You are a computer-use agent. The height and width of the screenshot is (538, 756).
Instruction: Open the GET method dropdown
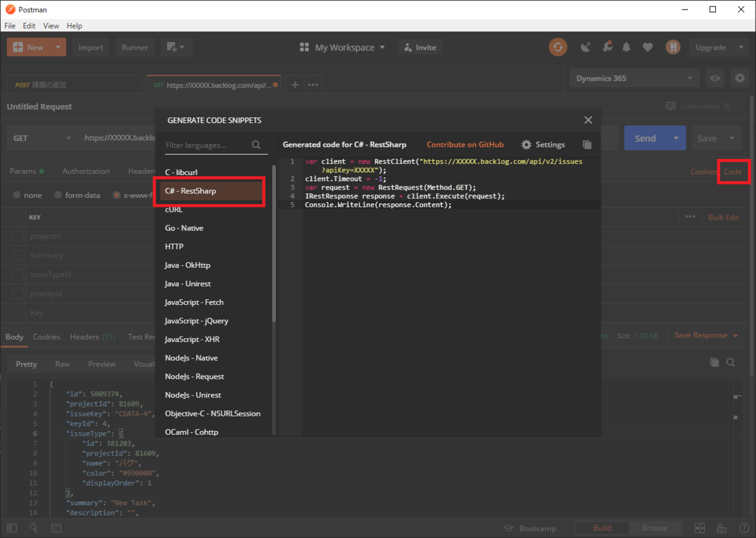(x=42, y=138)
